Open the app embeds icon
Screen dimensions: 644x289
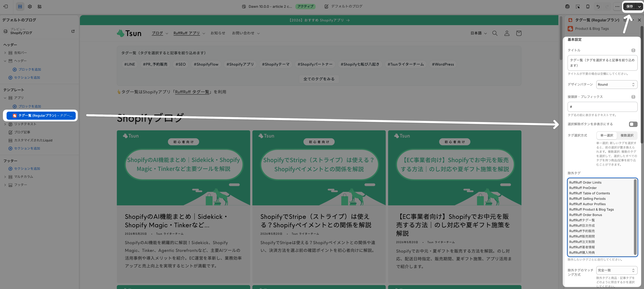[39, 7]
